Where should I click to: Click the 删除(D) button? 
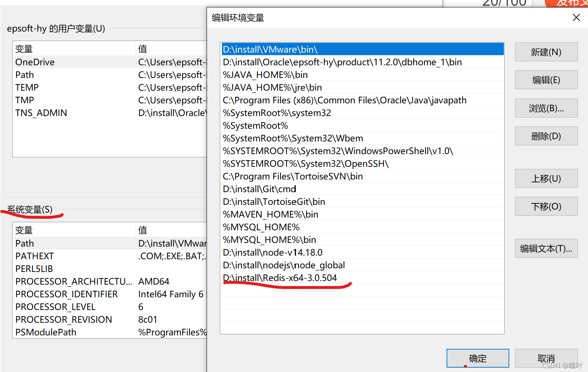coord(546,136)
